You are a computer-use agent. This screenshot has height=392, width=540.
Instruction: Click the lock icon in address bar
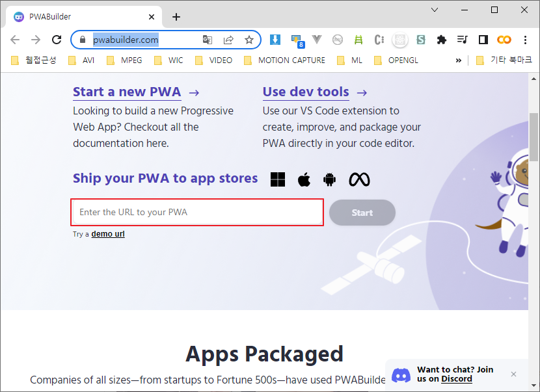click(x=83, y=40)
